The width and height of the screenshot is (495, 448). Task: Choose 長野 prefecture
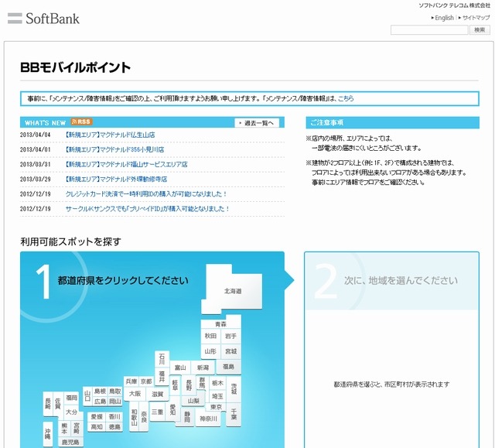coord(189,385)
